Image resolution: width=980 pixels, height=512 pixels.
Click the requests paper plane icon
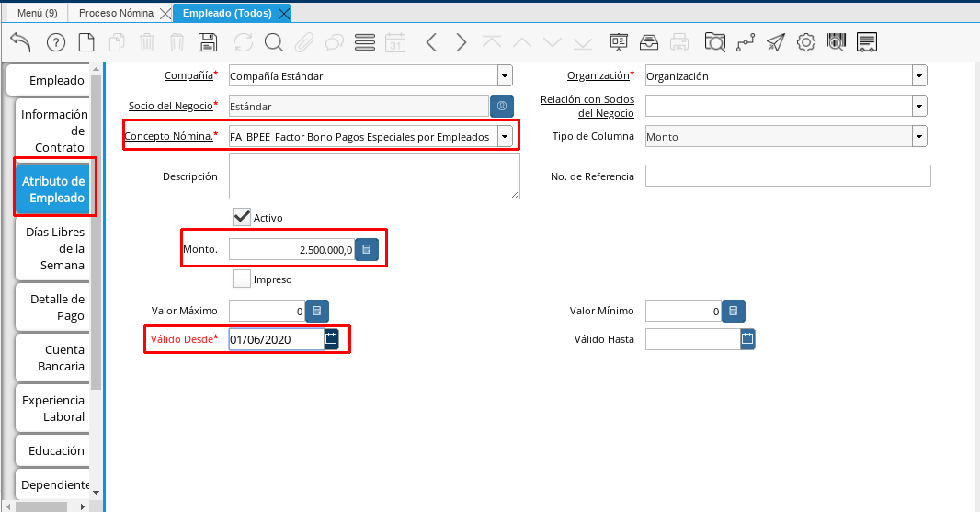click(x=776, y=42)
